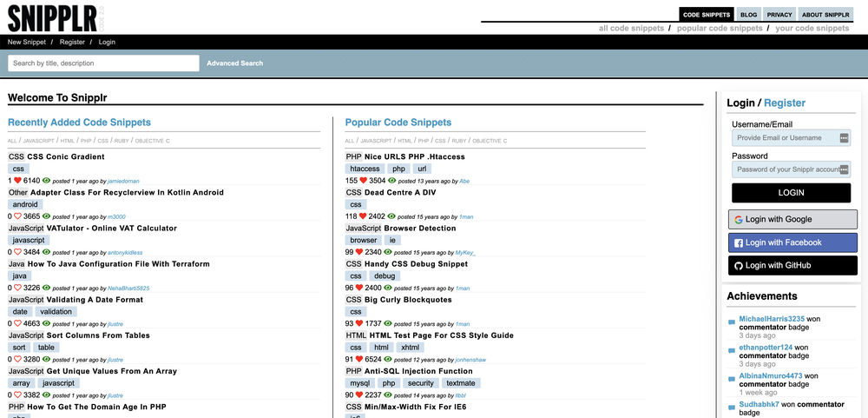Click heart icon on Big Curly Blockquotes

click(x=358, y=324)
